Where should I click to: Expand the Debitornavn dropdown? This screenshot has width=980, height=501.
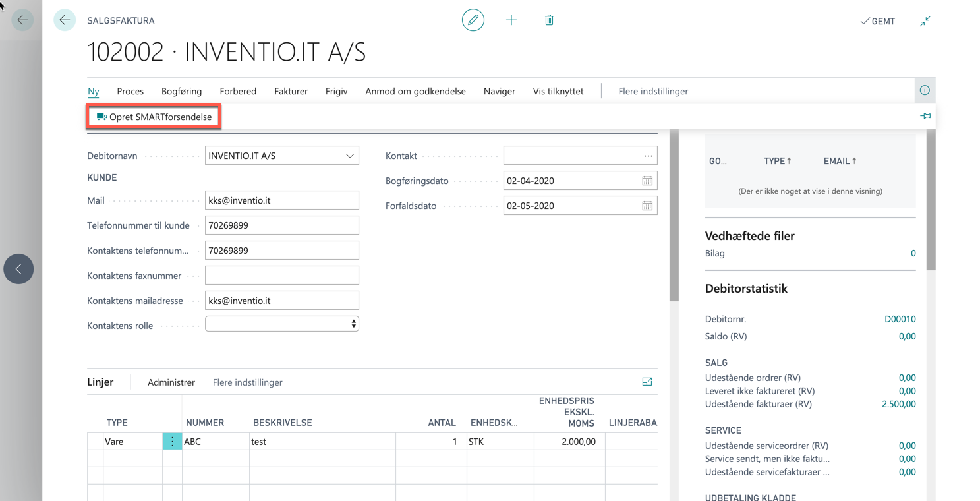click(350, 156)
